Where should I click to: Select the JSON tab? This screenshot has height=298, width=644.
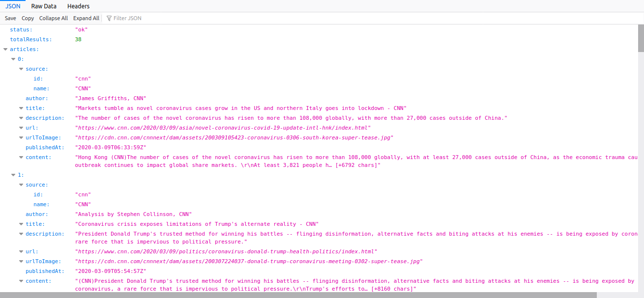pyautogui.click(x=13, y=6)
